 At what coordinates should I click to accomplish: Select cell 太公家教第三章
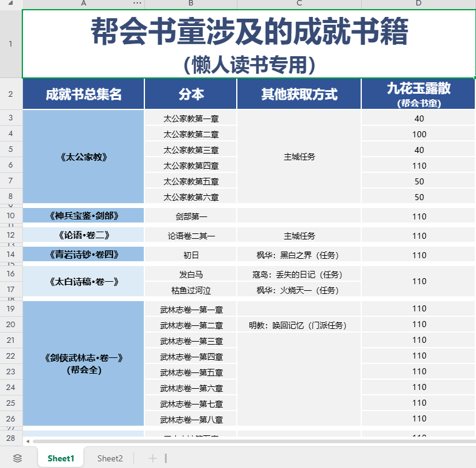pos(191,150)
